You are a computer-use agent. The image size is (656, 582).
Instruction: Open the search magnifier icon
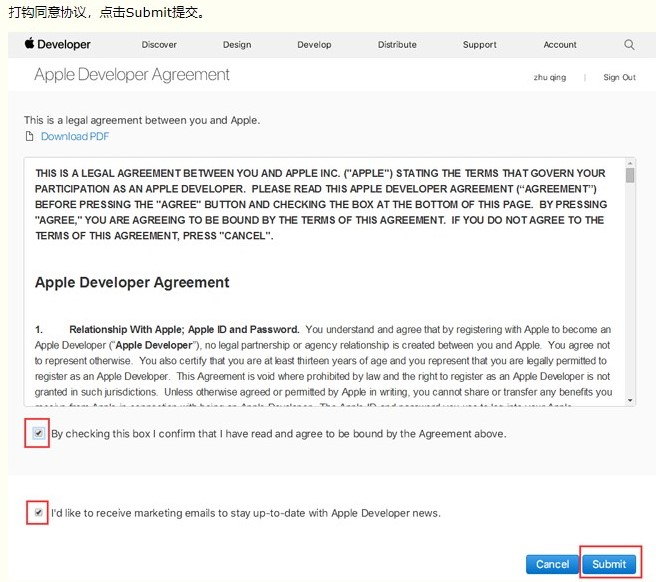coord(629,44)
